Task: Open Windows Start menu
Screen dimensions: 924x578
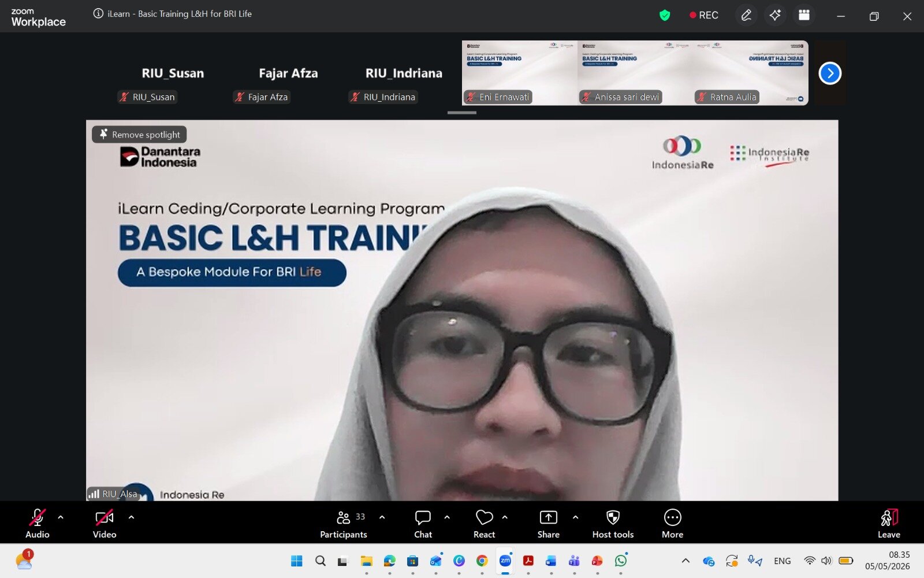Action: pyautogui.click(x=297, y=561)
